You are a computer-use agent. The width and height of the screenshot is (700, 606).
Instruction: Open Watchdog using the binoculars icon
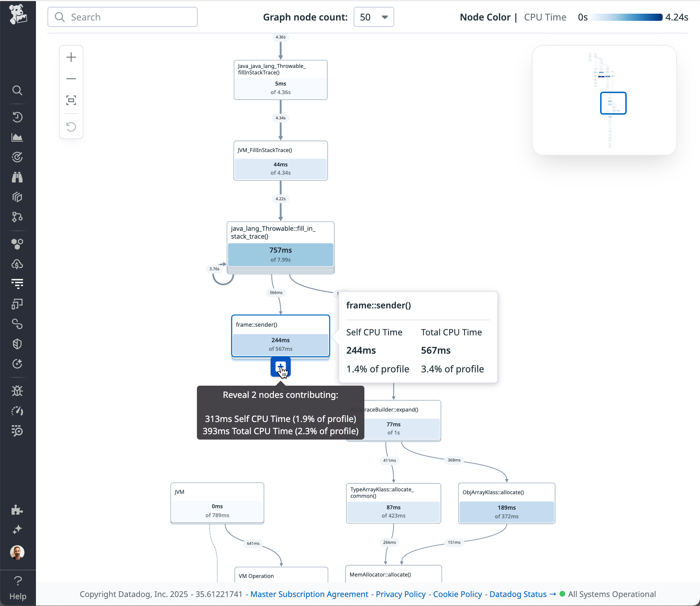18,177
